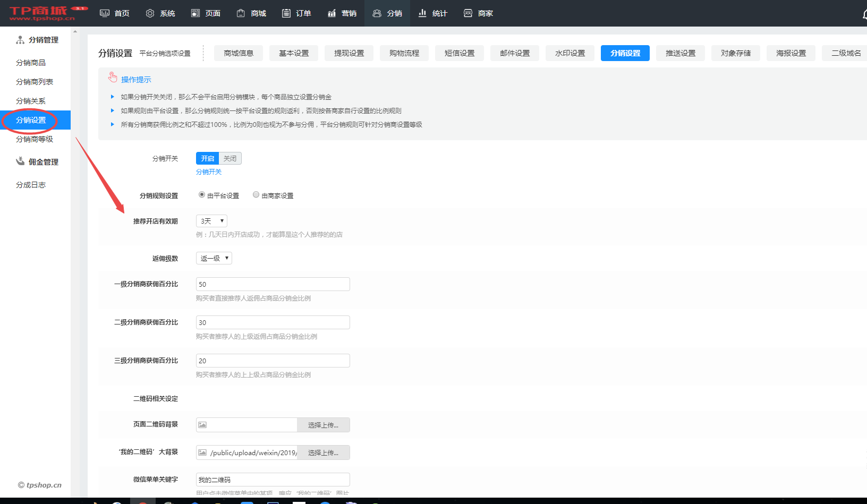
Task: Click the 首页 home icon in top navigation
Action: 105,13
